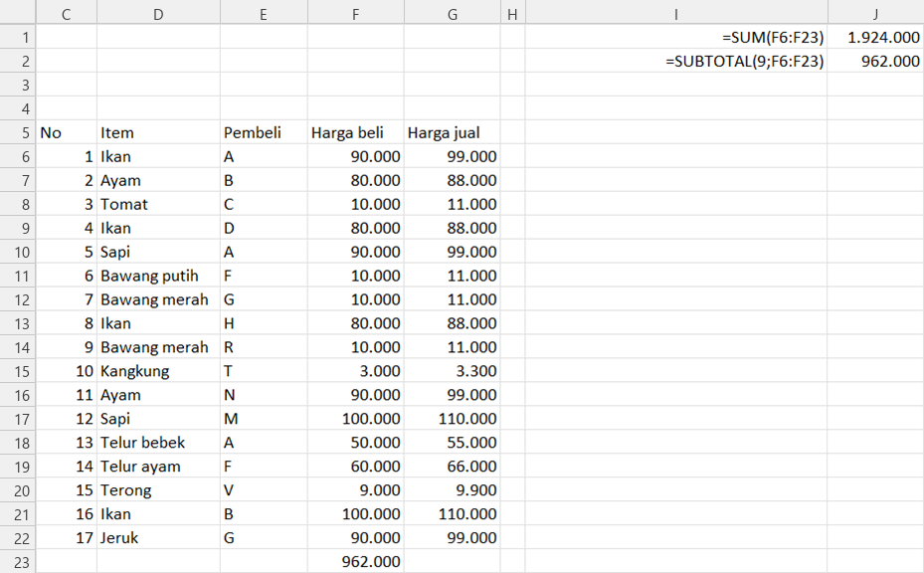Select "Ayam" item in row 7
The width and height of the screenshot is (924, 573).
(158, 180)
